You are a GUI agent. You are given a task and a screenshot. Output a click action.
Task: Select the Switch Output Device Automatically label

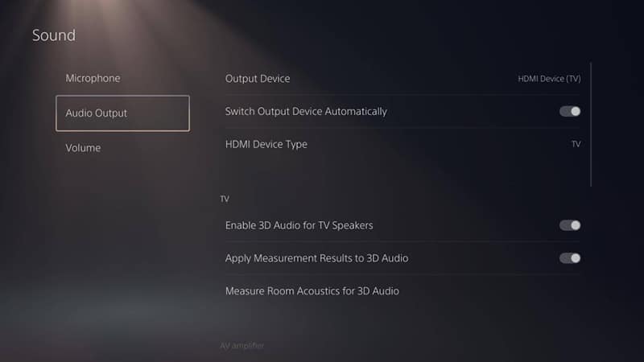(306, 111)
